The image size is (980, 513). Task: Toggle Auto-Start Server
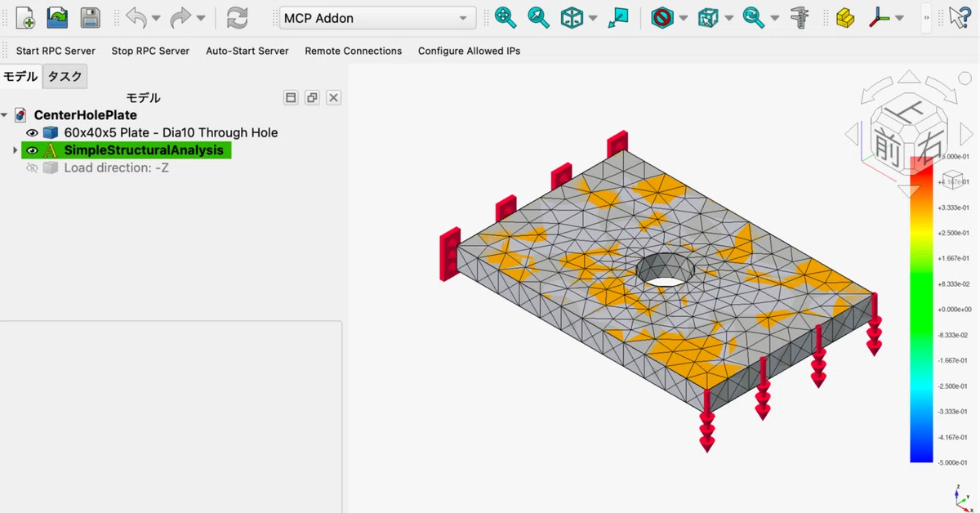click(247, 51)
